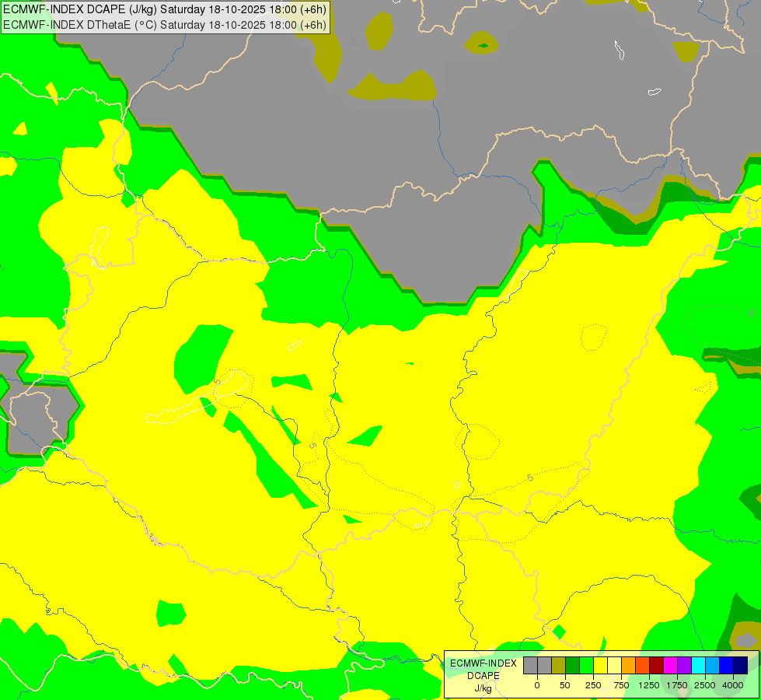Click the legend value 750

click(x=621, y=685)
